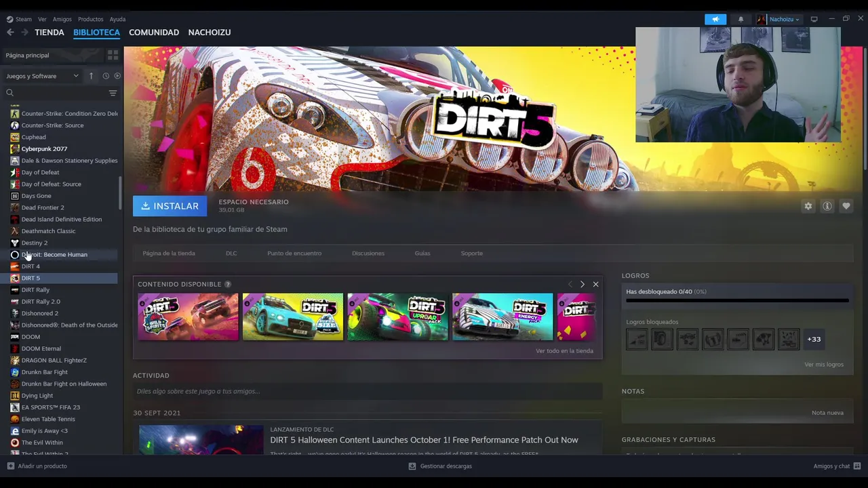
Task: Open DIRT 5 Super Size Pack thumbnail
Action: tap(293, 317)
